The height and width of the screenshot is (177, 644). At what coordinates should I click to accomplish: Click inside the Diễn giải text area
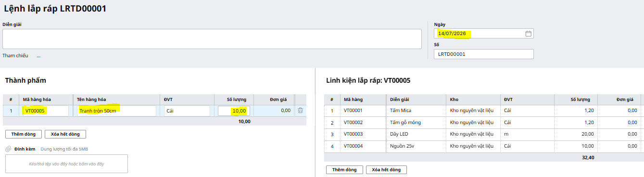[212, 39]
